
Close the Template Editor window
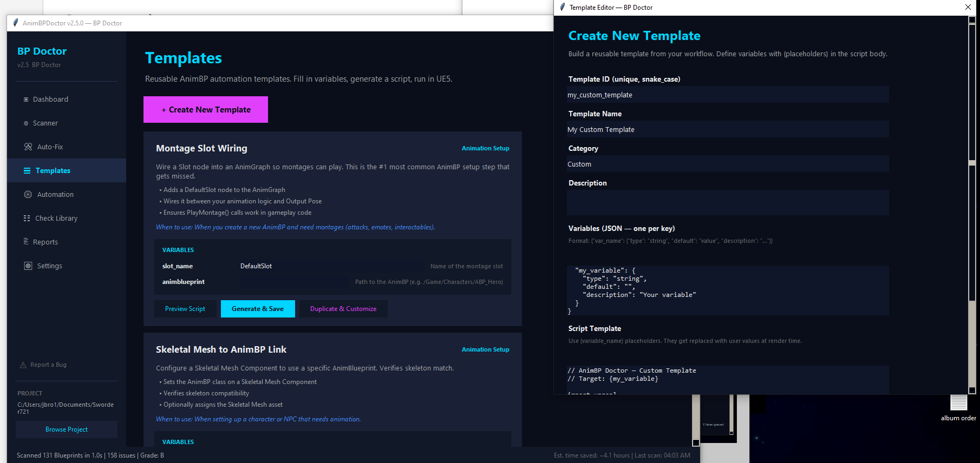(x=968, y=7)
